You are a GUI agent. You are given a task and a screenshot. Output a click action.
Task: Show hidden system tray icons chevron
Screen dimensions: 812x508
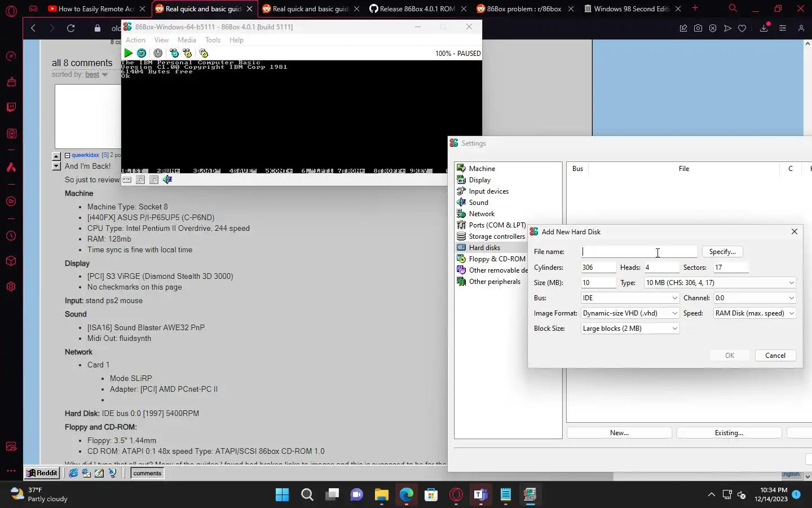click(712, 495)
